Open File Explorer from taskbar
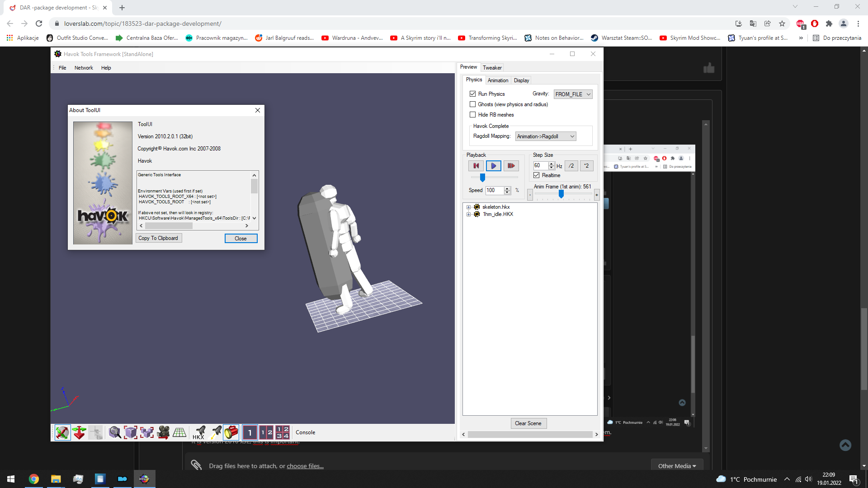The image size is (868, 488). [x=56, y=479]
